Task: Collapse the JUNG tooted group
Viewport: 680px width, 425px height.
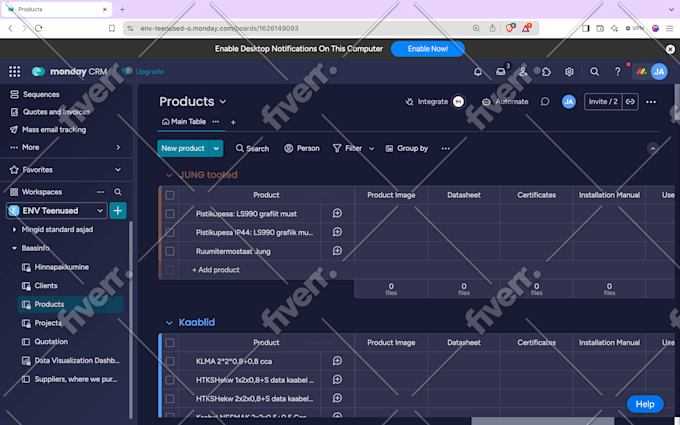Action: click(169, 175)
